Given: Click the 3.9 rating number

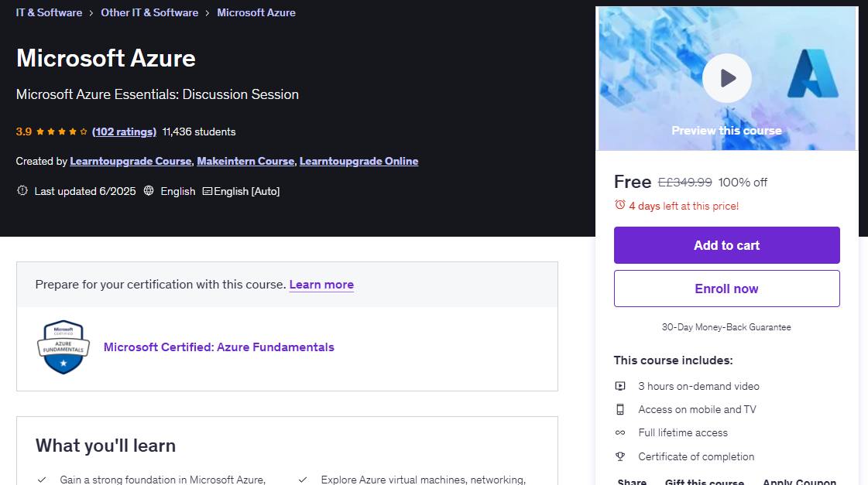Looking at the screenshot, I should click(24, 131).
